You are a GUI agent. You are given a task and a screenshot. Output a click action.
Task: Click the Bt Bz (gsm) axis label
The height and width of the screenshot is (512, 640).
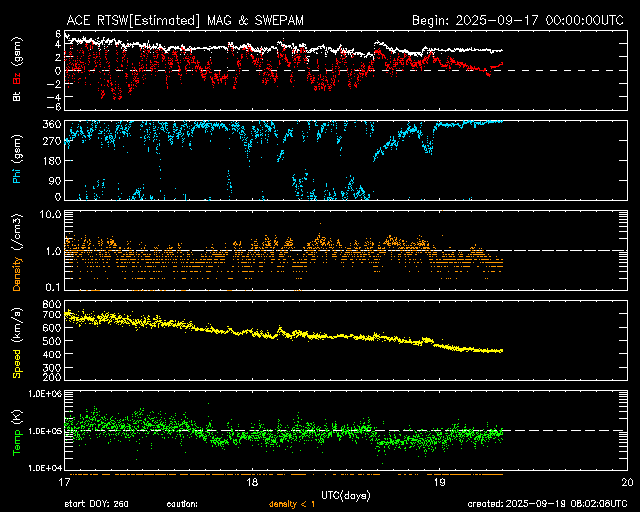click(17, 73)
